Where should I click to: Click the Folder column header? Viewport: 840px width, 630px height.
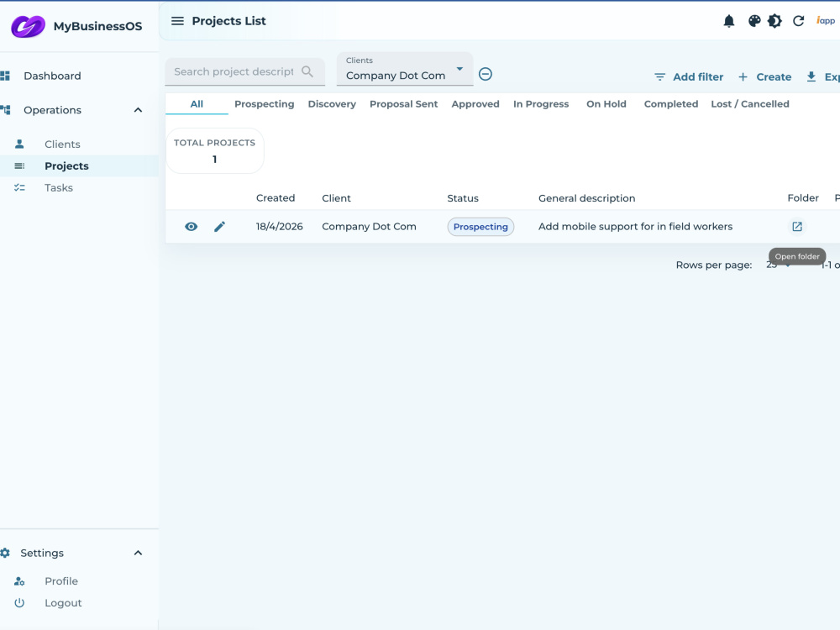[x=802, y=197]
